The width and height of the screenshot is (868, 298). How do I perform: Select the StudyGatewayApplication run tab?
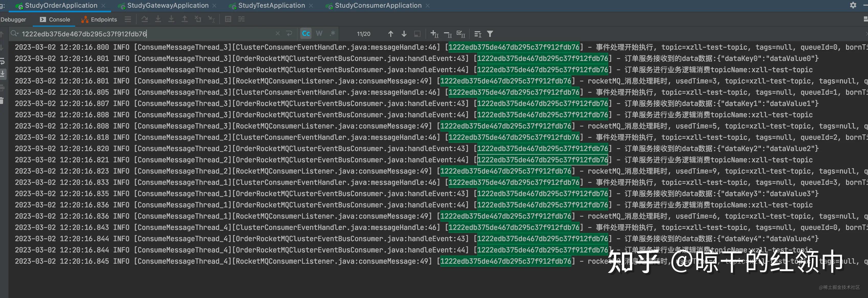(x=168, y=5)
